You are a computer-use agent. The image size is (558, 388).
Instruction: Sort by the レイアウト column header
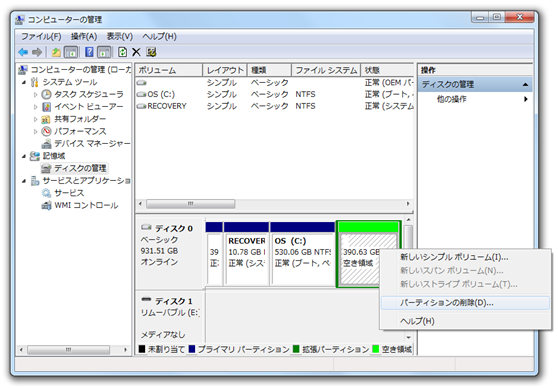pyautogui.click(x=225, y=70)
